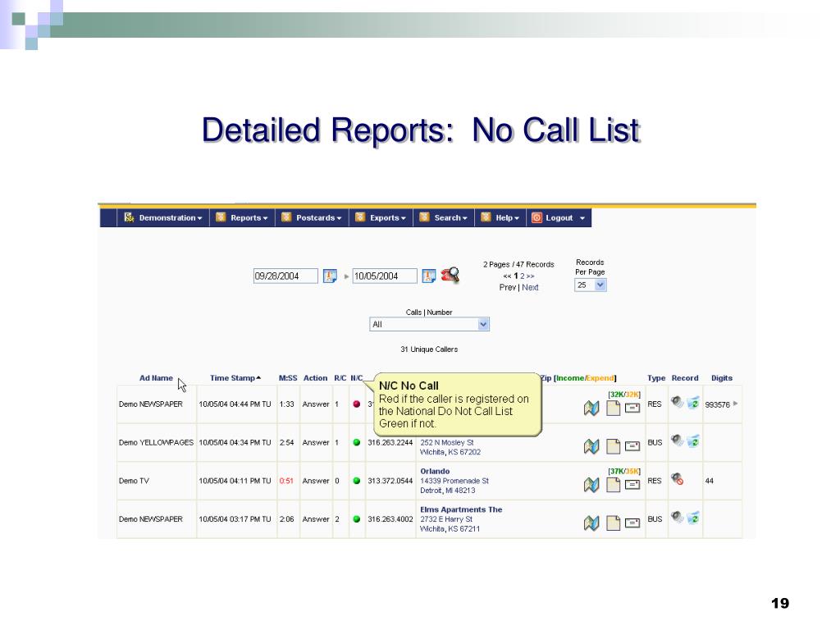The height and width of the screenshot is (630, 840).
Task: Open the Search menu
Action: point(444,217)
